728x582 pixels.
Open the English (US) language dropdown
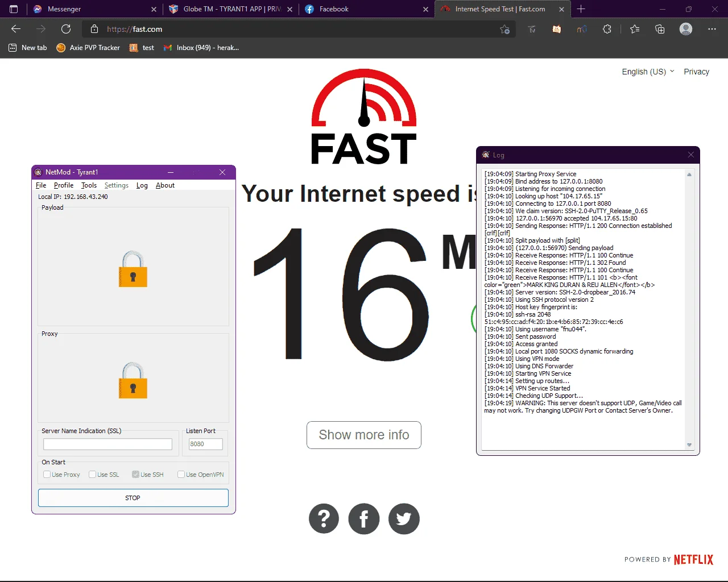point(648,72)
